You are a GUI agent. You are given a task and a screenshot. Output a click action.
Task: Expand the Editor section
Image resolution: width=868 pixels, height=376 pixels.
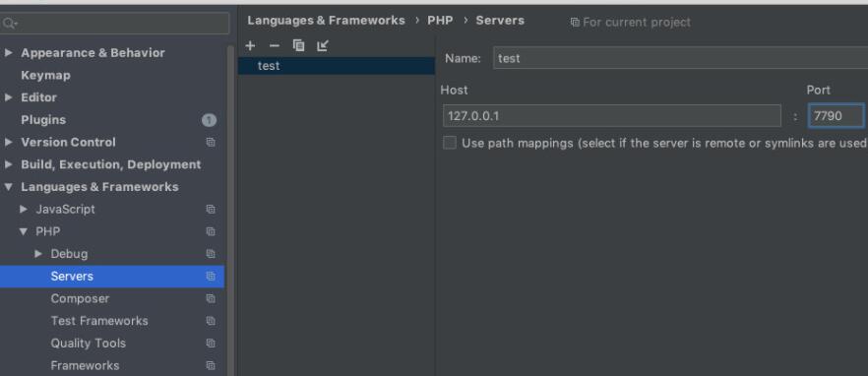pos(8,97)
